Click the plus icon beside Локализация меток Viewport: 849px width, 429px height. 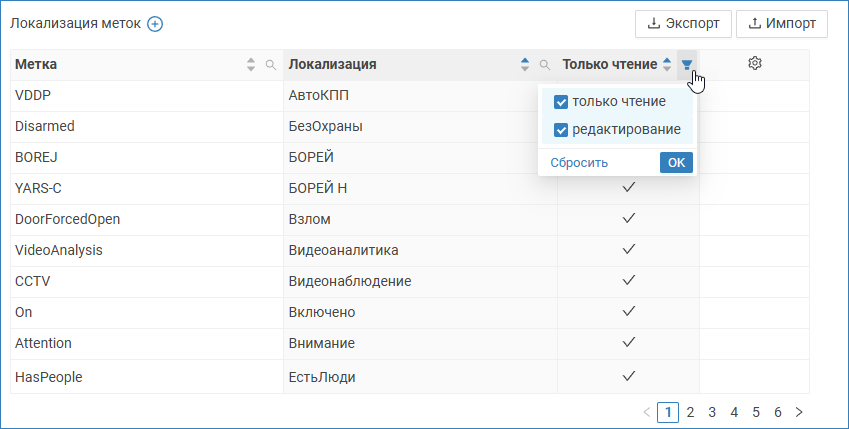pos(155,24)
